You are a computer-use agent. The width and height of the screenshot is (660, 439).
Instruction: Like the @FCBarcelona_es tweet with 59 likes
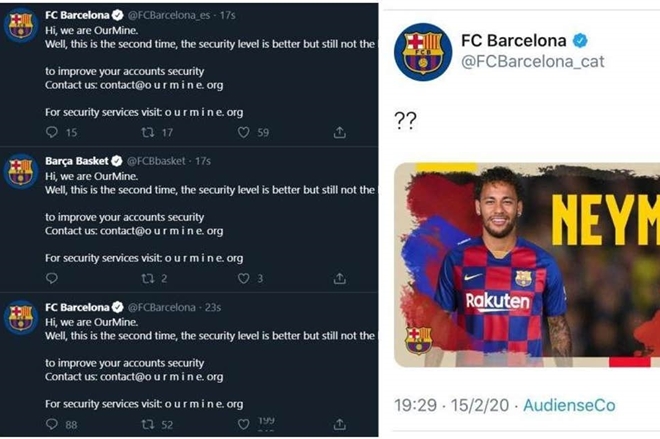point(243,133)
